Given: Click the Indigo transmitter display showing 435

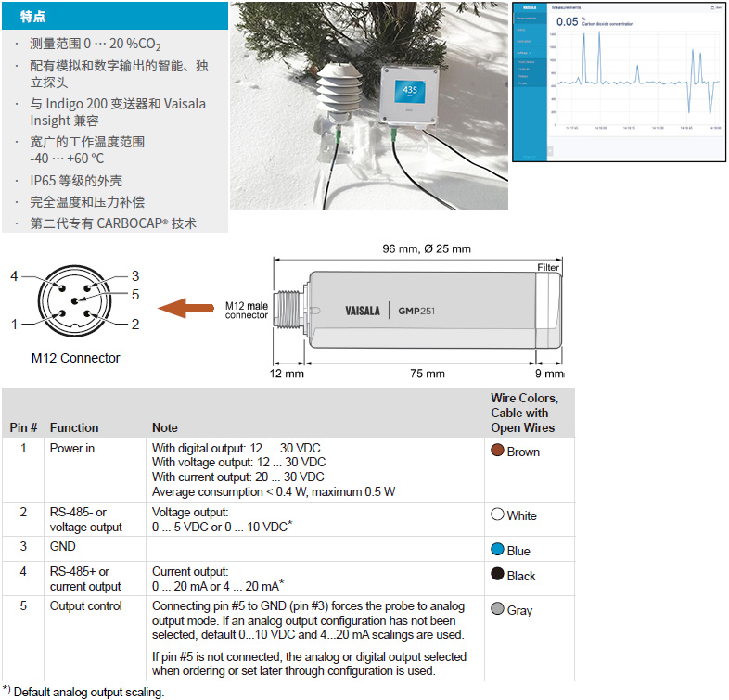Looking at the screenshot, I should 410,90.
